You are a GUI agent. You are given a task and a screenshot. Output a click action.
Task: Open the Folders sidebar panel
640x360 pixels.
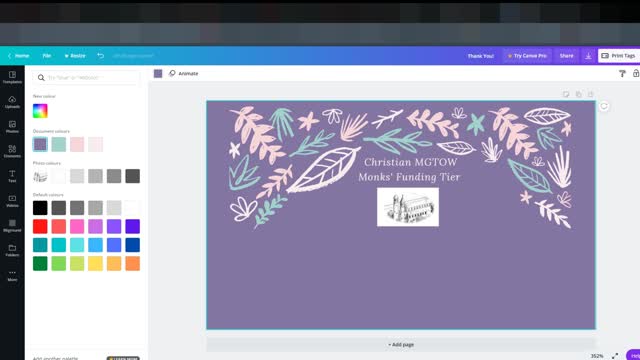12,250
